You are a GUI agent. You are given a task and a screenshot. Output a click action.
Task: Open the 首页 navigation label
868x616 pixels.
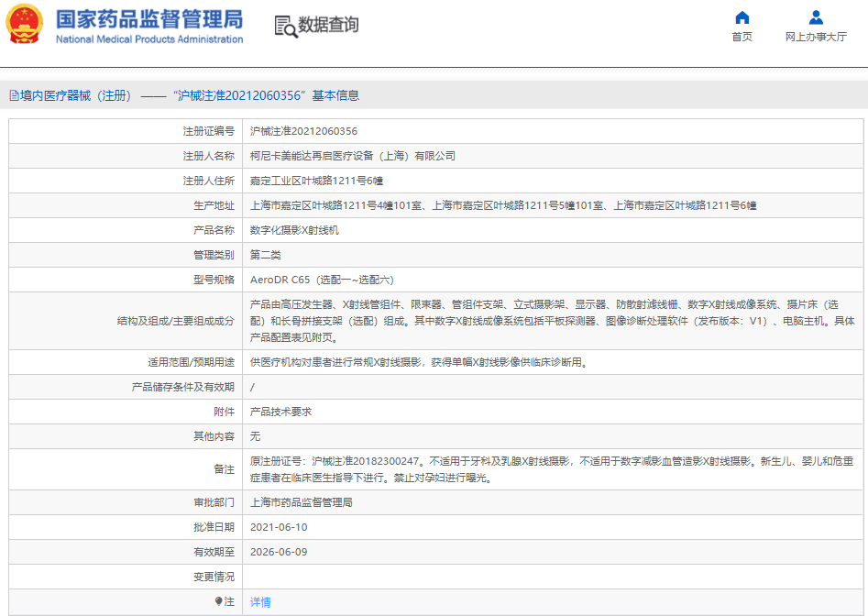(x=742, y=37)
